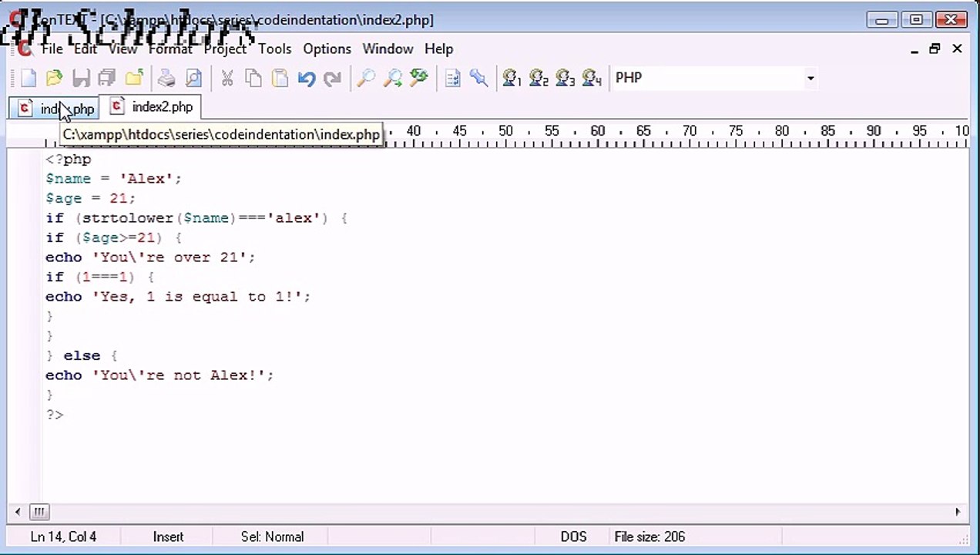Click the 'if ($age>=21) {' line
980x555 pixels.
113,238
